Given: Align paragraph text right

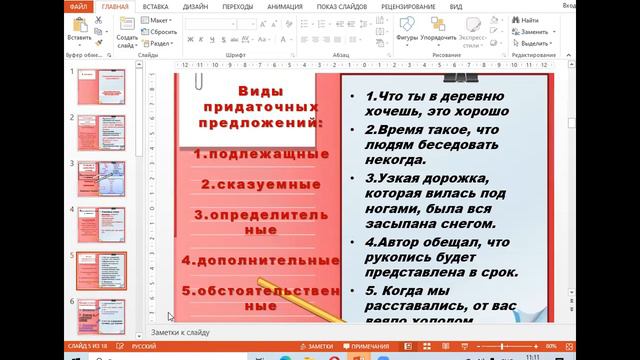Looking at the screenshot, I should tap(327, 40).
